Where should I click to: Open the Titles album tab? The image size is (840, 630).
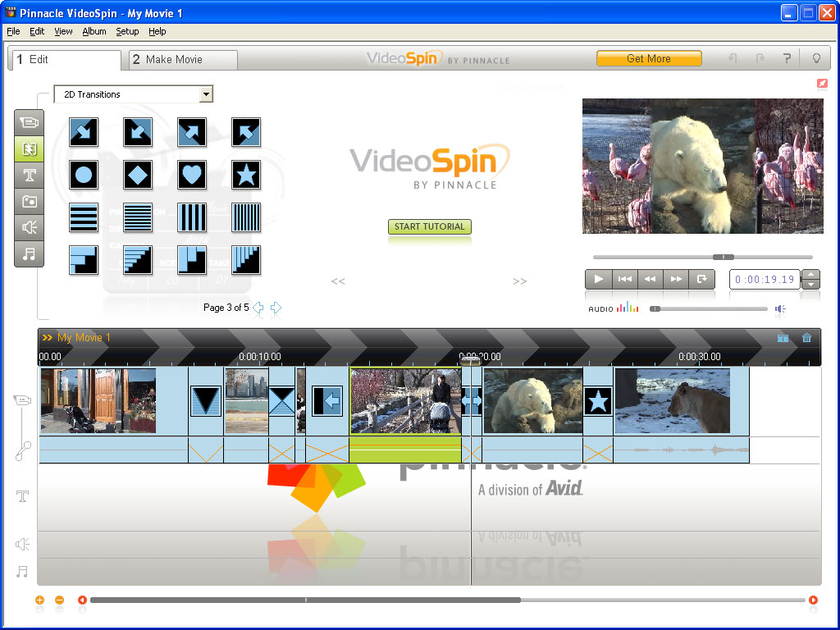(x=30, y=176)
